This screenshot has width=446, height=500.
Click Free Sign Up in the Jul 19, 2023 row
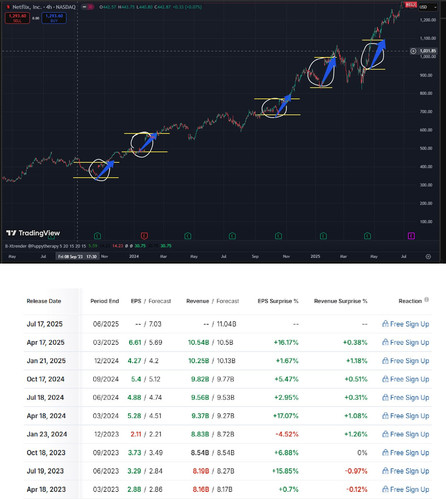click(406, 471)
